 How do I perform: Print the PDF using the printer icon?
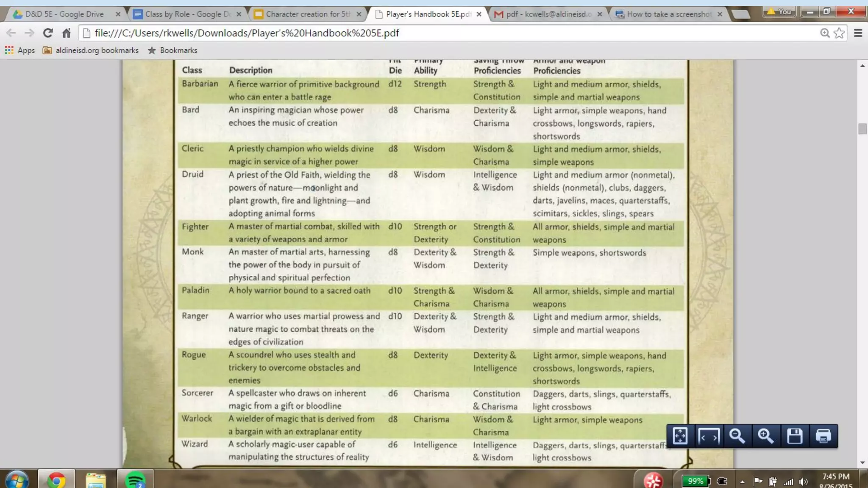823,436
